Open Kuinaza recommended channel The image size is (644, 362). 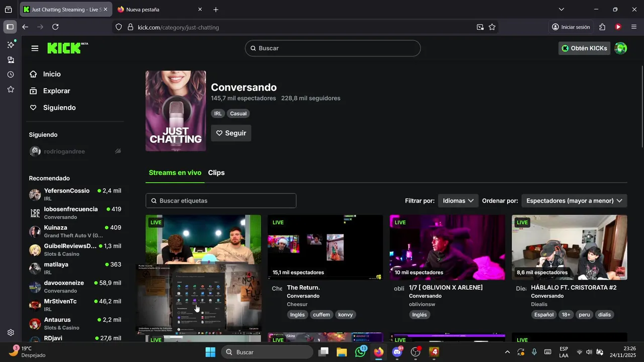tap(75, 231)
